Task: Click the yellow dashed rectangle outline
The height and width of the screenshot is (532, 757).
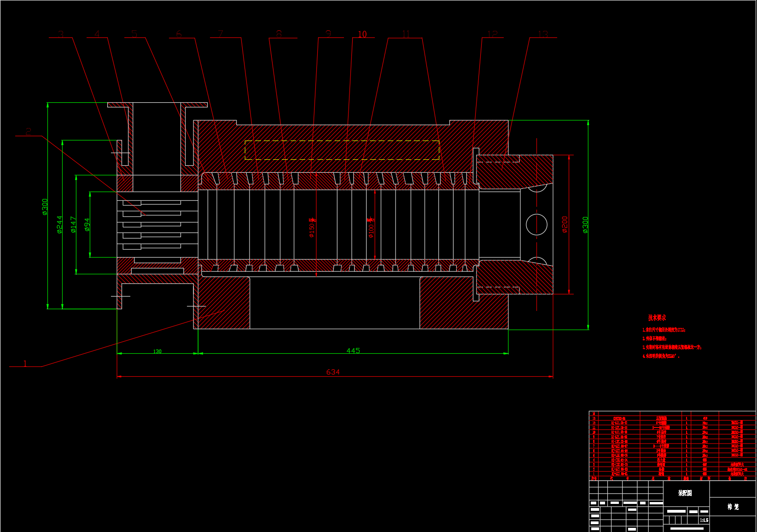Action: pyautogui.click(x=342, y=141)
